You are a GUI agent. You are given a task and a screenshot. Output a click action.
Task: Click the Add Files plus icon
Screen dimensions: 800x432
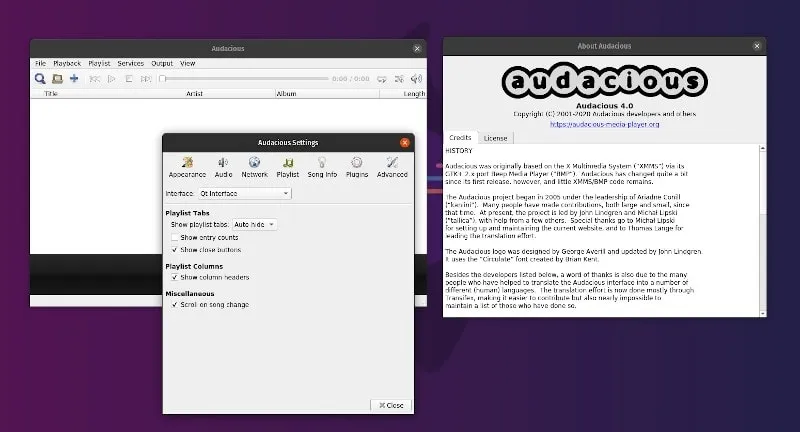(x=74, y=78)
